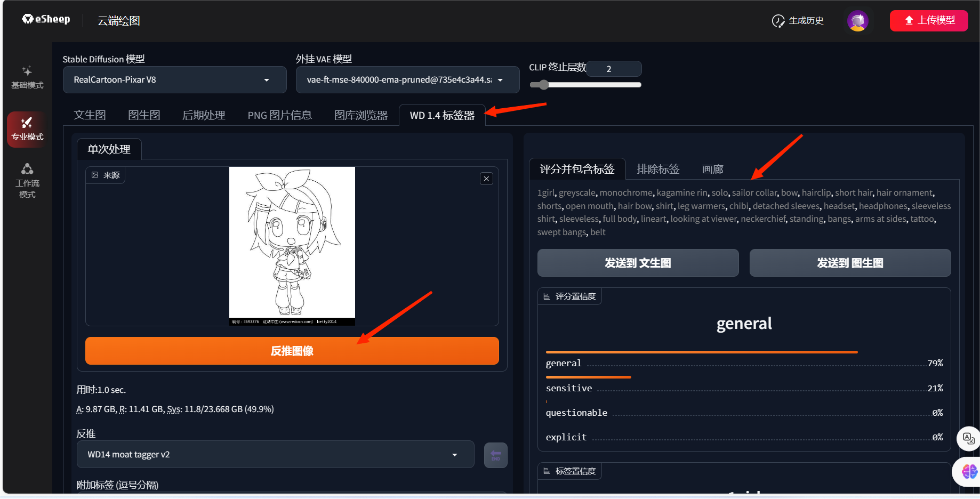980x499 pixels.
Task: Expand the external VAE model dropdown
Action: pyautogui.click(x=407, y=80)
